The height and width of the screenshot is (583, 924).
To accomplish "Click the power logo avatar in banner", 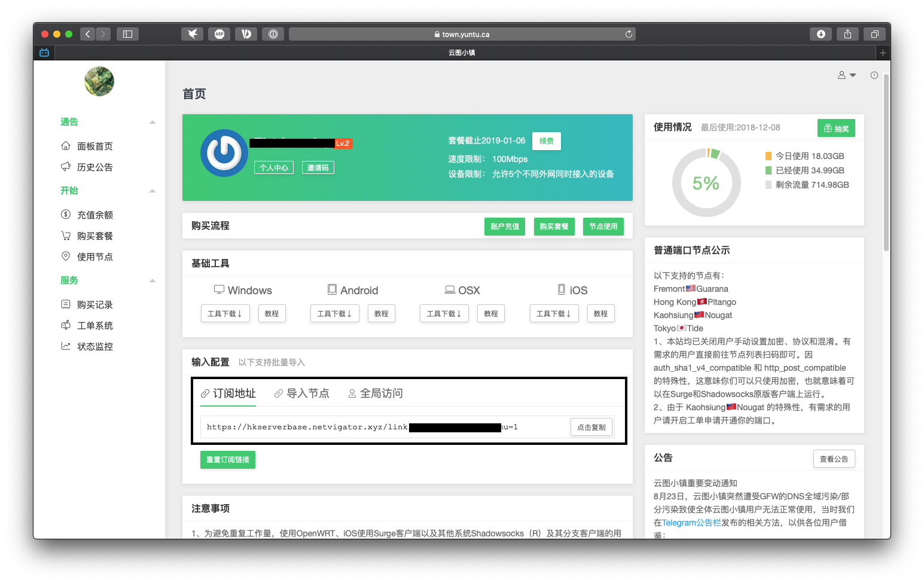I will click(224, 153).
